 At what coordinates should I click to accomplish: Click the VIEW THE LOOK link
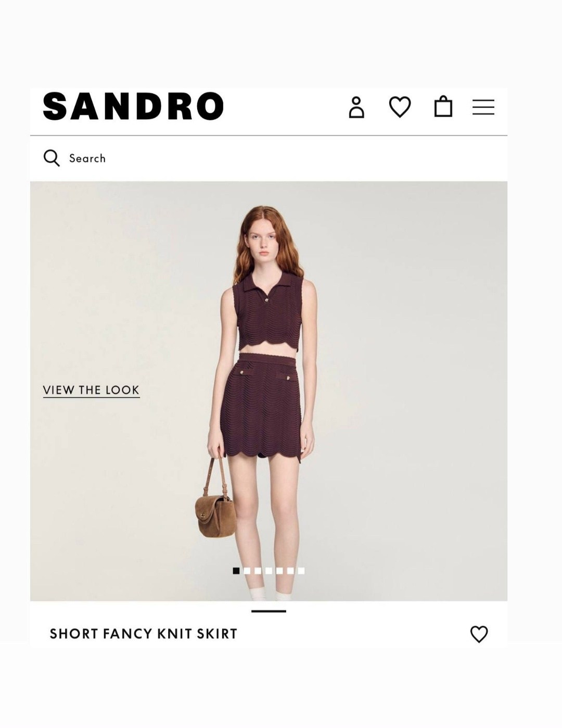point(91,390)
